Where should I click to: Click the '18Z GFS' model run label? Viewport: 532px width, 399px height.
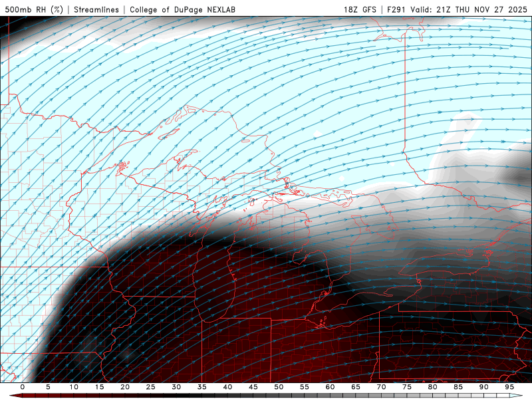coord(360,9)
